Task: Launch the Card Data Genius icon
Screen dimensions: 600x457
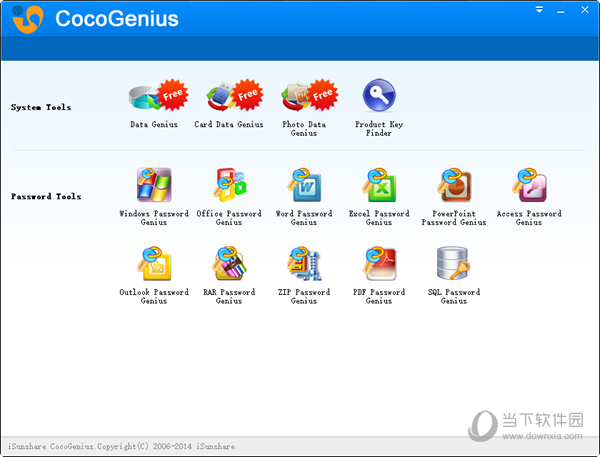Action: pos(234,95)
